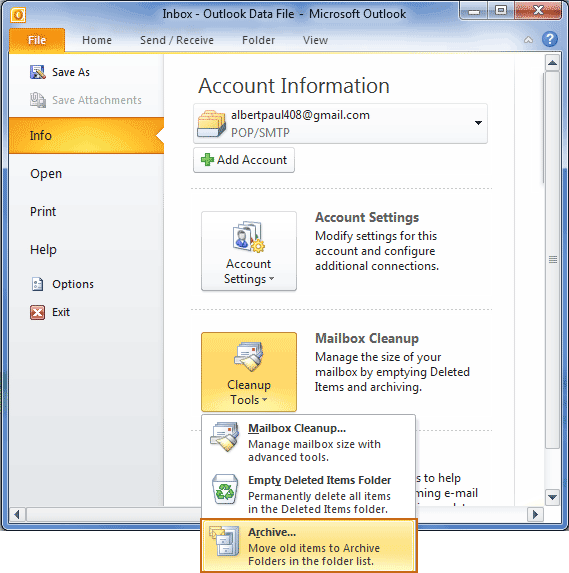This screenshot has height=573, width=569.
Task: Select Info in the backstage menu
Action: [x=86, y=136]
